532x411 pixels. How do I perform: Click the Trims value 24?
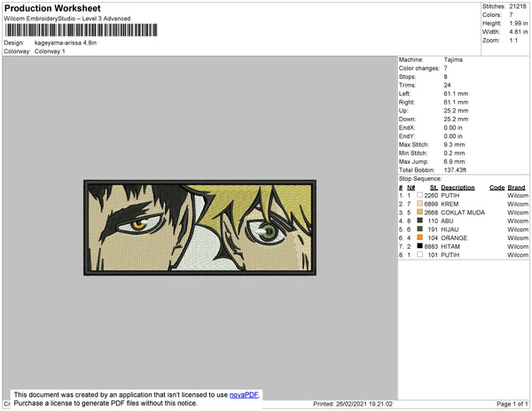447,85
